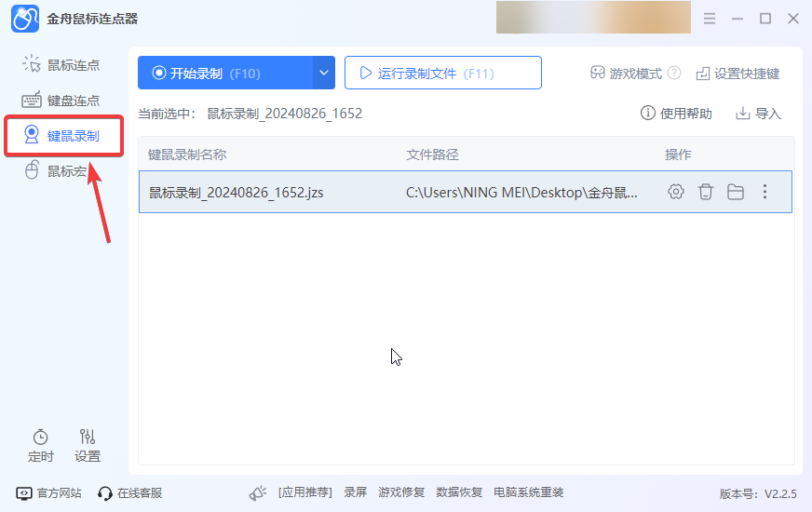Click the [应用推荐] label

coord(305,492)
